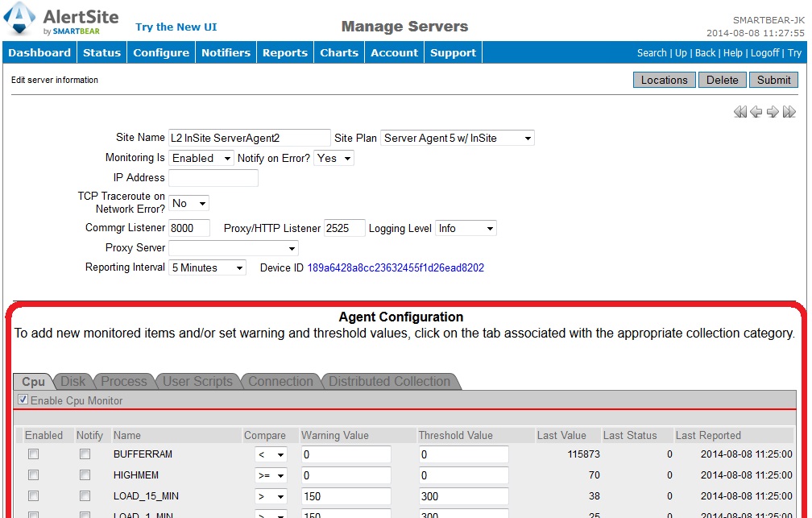Open Compare dropdown for HIGHMEM
This screenshot has height=518, width=812.
pos(271,475)
